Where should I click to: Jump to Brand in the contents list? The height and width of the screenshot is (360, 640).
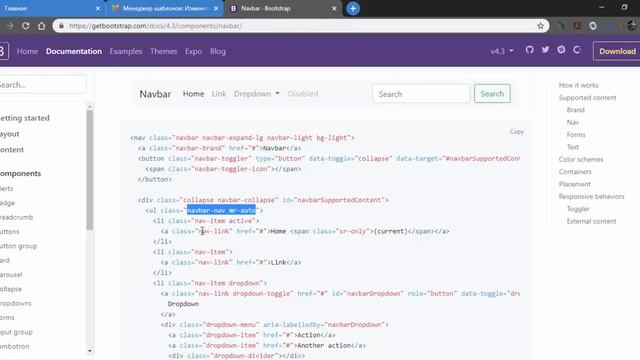(x=576, y=110)
